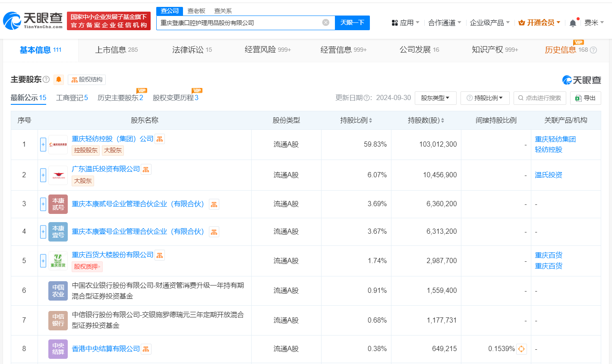The width and height of the screenshot is (612, 364).
Task: Expand the row for 重庆百货大楼 shareholder
Action: [x=43, y=261]
